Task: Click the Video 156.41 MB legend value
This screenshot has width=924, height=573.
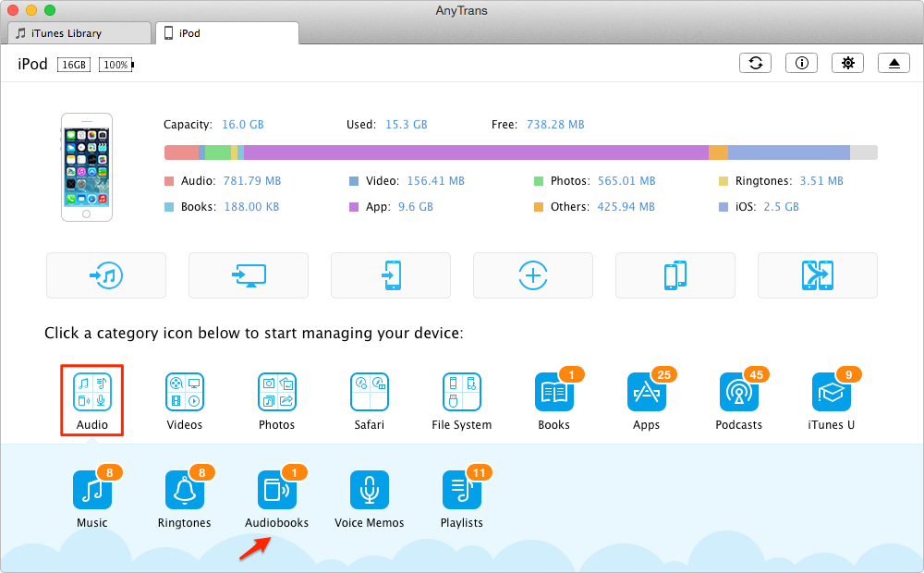Action: 435,181
